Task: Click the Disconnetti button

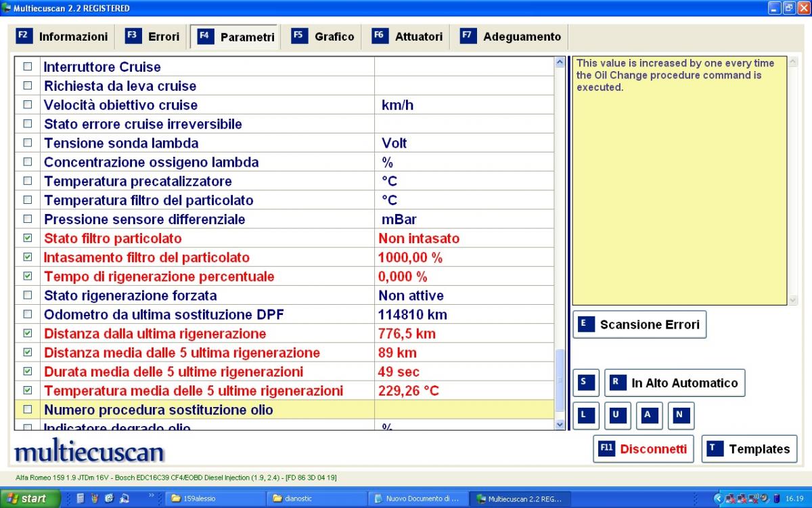Action: [644, 448]
